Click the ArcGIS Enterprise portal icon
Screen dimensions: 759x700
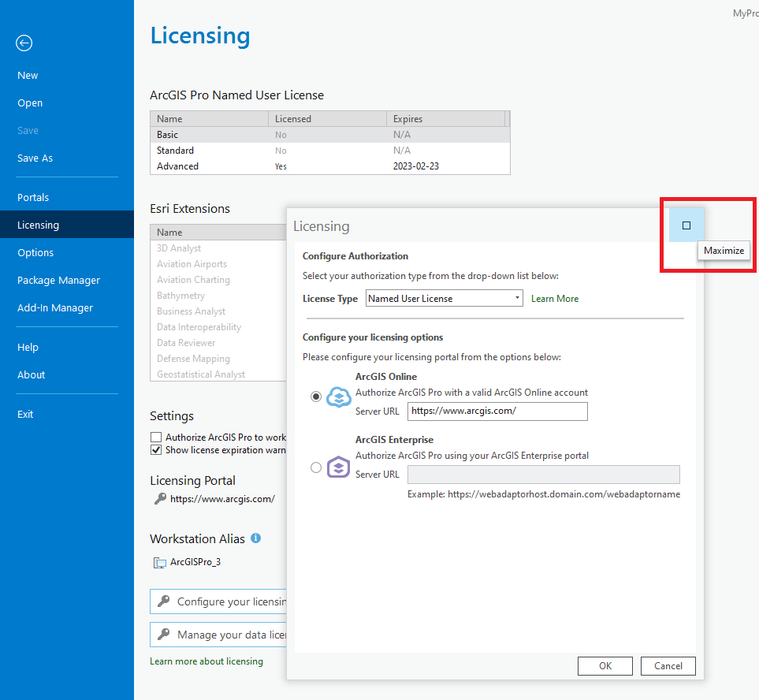pyautogui.click(x=338, y=467)
